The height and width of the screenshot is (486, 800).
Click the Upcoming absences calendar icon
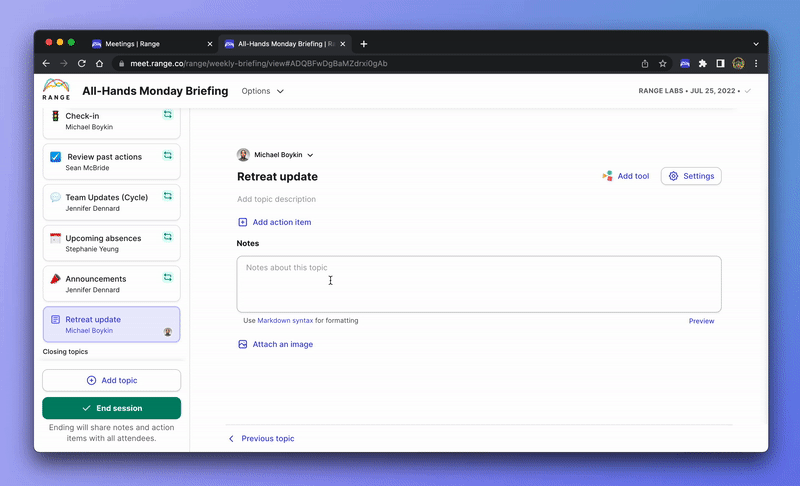pyautogui.click(x=55, y=238)
